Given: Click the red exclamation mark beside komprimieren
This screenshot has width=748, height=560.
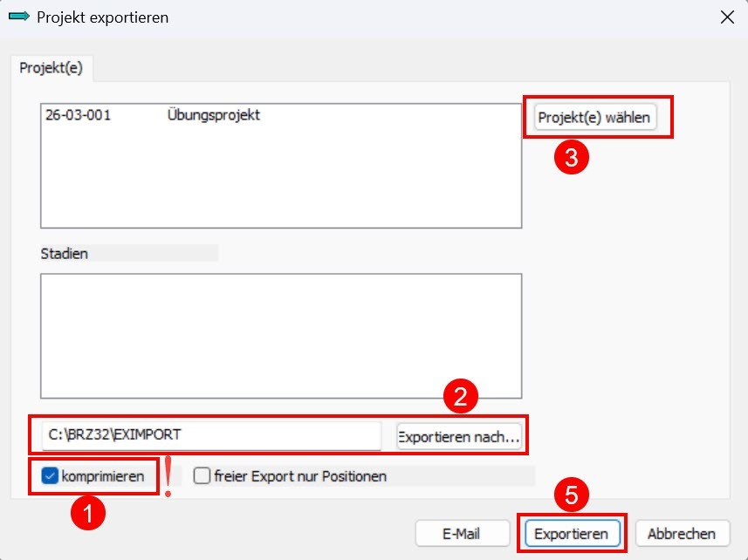Looking at the screenshot, I should 168,476.
